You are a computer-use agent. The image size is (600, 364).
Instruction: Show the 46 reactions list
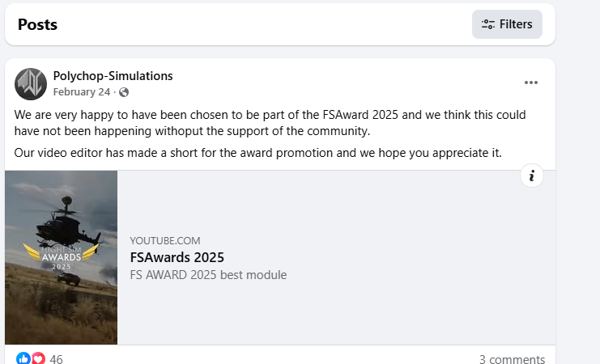coord(56,359)
